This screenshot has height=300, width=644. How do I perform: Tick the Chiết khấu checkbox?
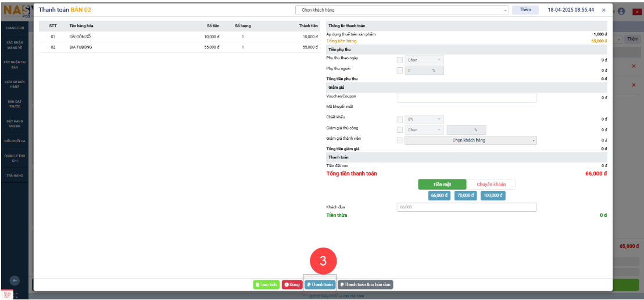399,119
